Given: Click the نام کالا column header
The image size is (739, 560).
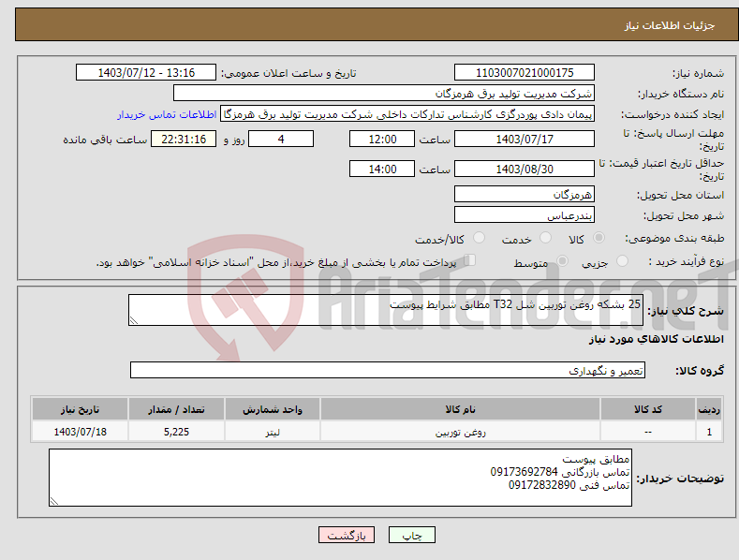Looking at the screenshot, I should tap(460, 409).
